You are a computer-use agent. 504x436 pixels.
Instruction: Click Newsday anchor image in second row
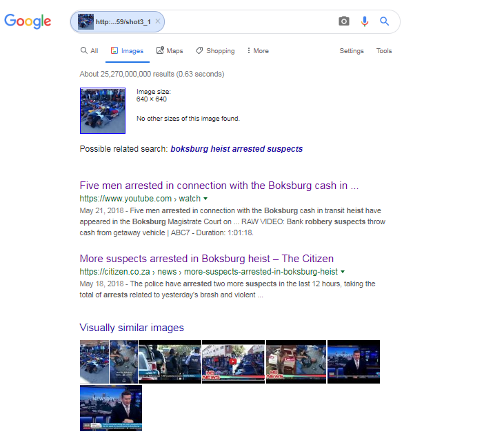tap(111, 408)
